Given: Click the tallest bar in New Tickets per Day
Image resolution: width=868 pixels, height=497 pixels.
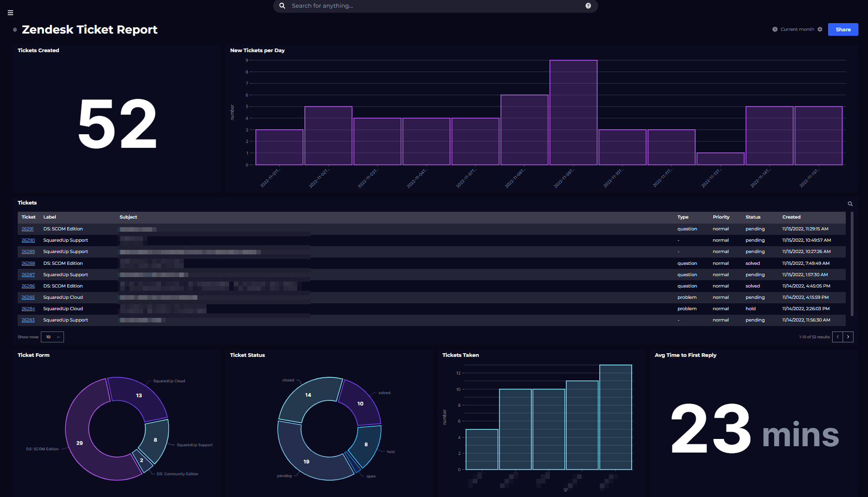Looking at the screenshot, I should click(573, 112).
